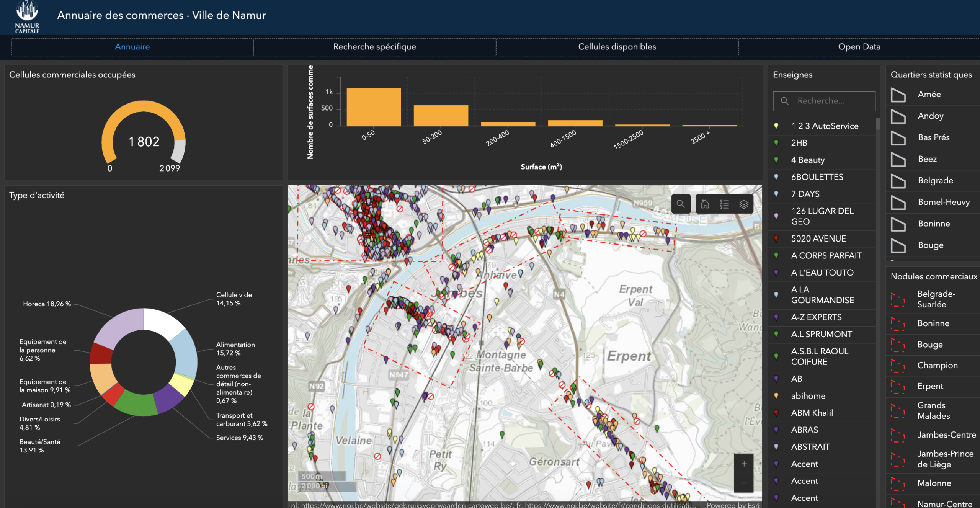The width and height of the screenshot is (980, 508).
Task: Open the map search magnifier tool
Action: [x=680, y=204]
